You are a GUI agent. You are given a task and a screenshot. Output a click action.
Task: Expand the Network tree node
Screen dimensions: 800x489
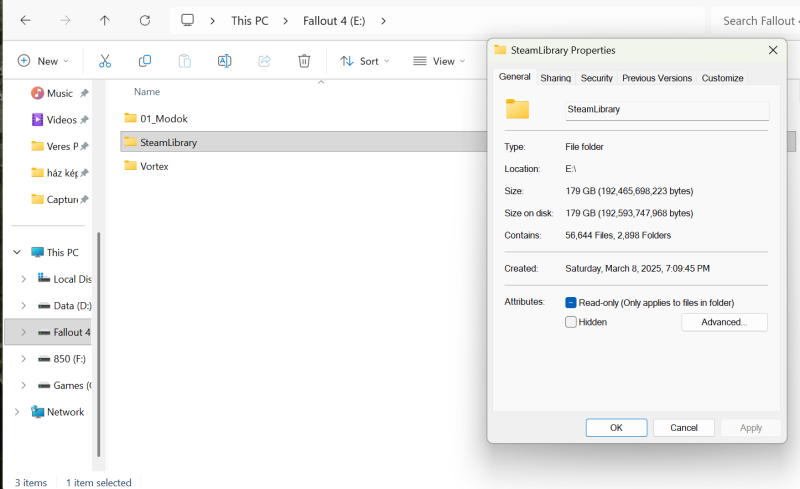17,412
